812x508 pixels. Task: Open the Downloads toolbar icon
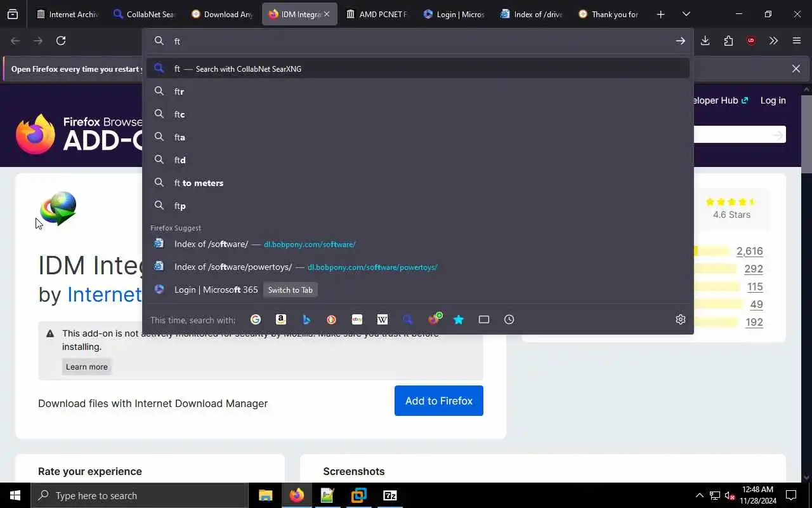[x=705, y=41]
